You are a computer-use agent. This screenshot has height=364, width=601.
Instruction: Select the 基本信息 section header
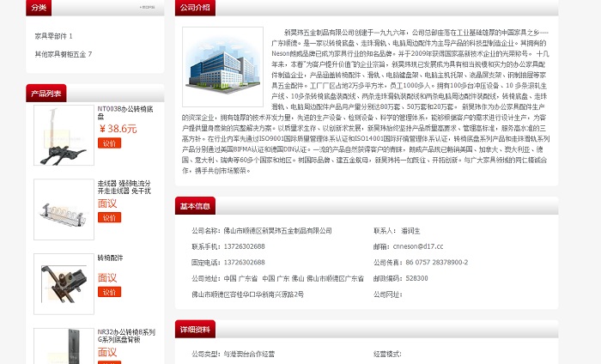pos(194,206)
